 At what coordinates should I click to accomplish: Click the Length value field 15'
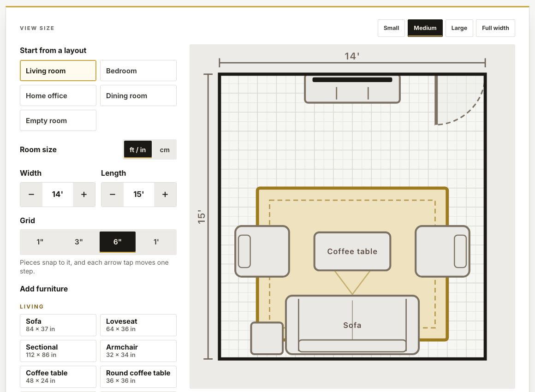138,195
